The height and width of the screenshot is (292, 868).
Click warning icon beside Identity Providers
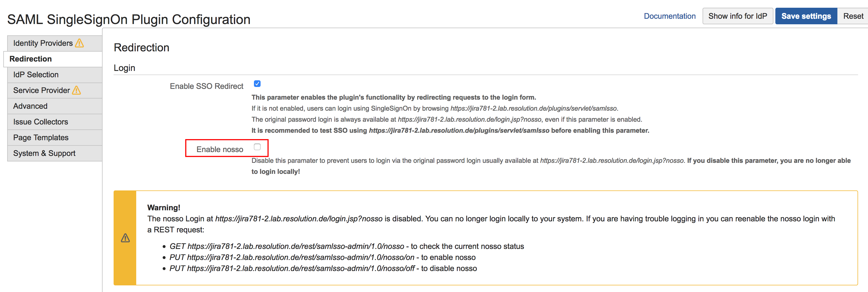click(79, 43)
